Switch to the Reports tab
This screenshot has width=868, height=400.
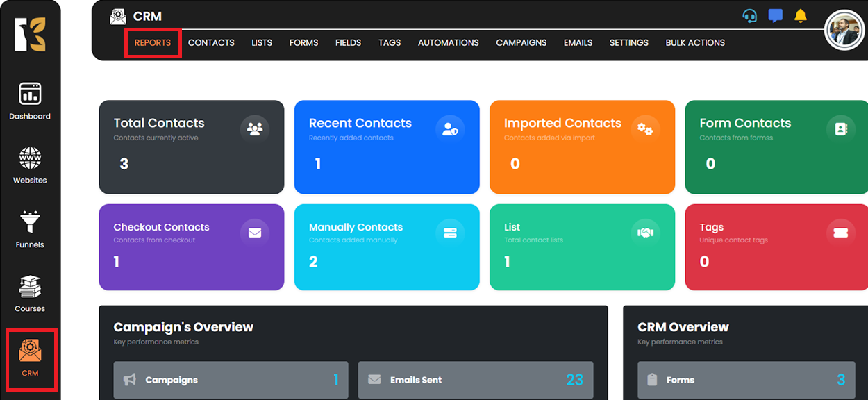(153, 42)
